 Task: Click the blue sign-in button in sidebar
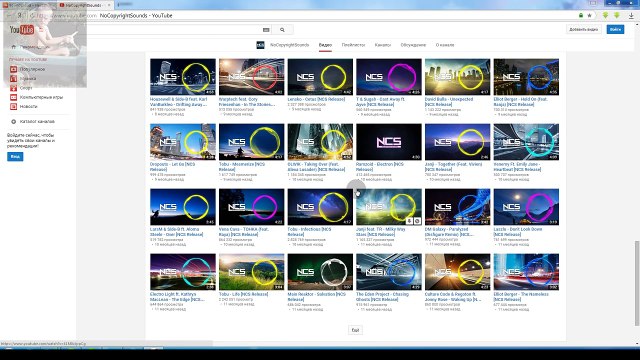(x=15, y=157)
